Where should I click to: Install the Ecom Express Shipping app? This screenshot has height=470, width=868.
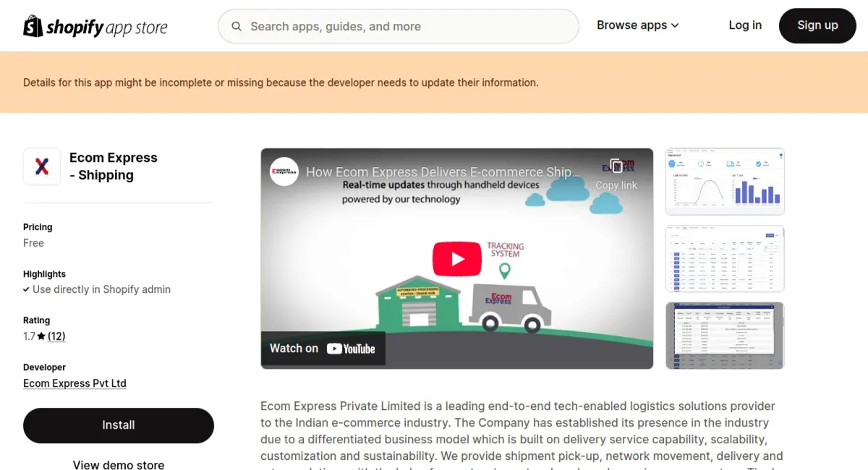coord(119,425)
